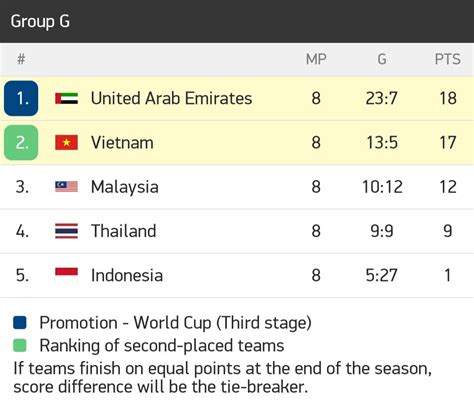Click the Malaysia flag icon

66,187
